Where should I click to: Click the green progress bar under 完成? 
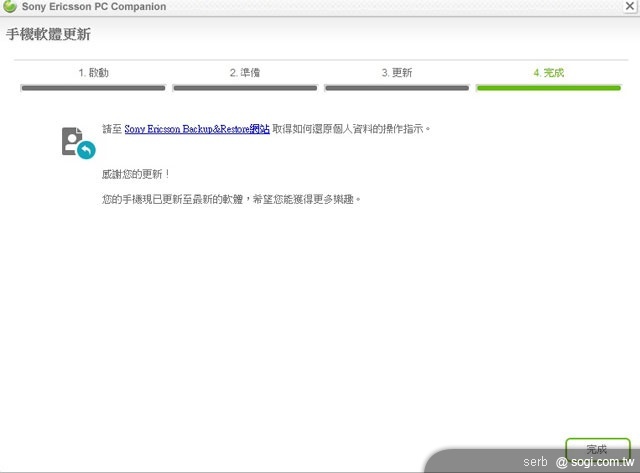(x=549, y=88)
